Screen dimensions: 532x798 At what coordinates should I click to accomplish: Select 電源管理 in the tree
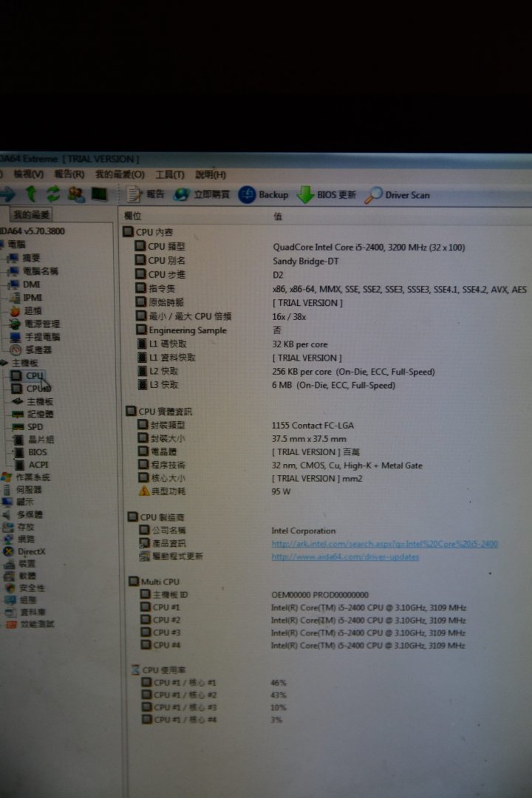coord(35,324)
